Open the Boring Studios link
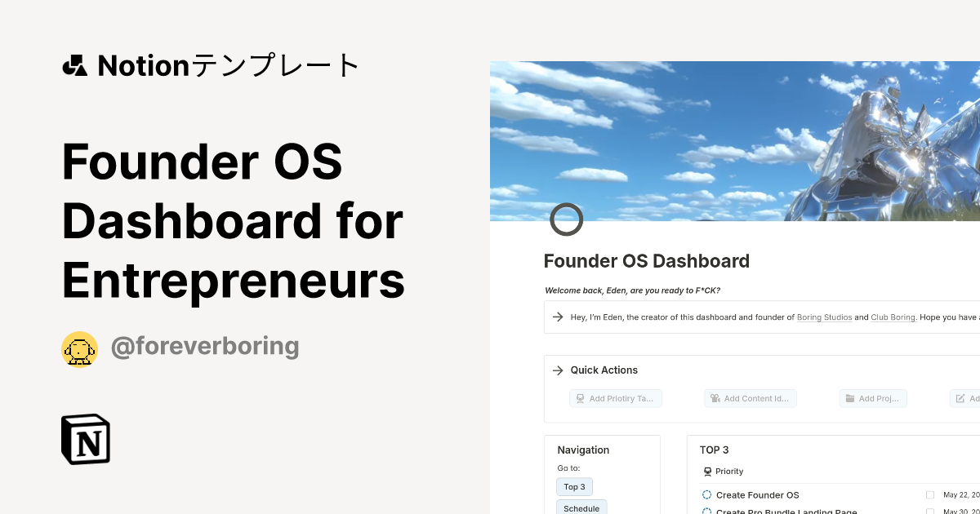The image size is (980, 514). click(824, 317)
